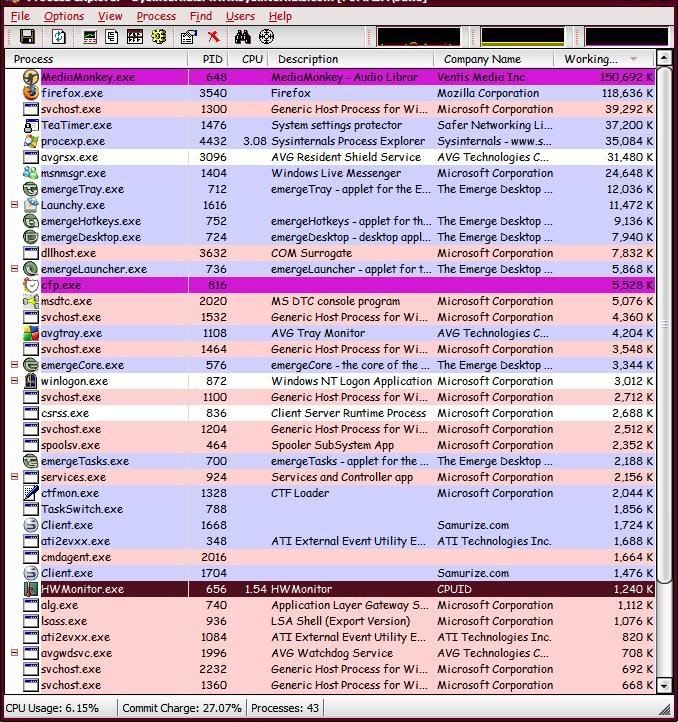Open Find Handle or DLL binoculars
The height and width of the screenshot is (722, 678).
click(x=242, y=37)
